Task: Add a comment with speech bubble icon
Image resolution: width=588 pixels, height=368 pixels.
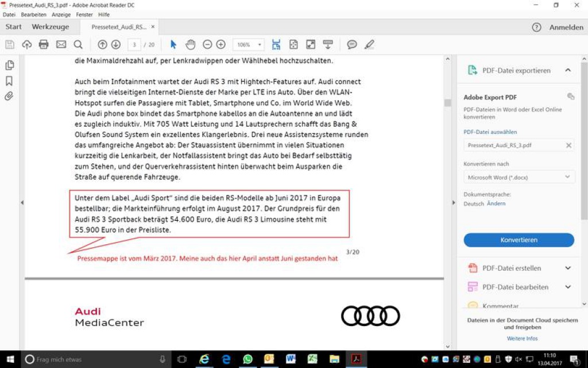Action: click(x=352, y=44)
